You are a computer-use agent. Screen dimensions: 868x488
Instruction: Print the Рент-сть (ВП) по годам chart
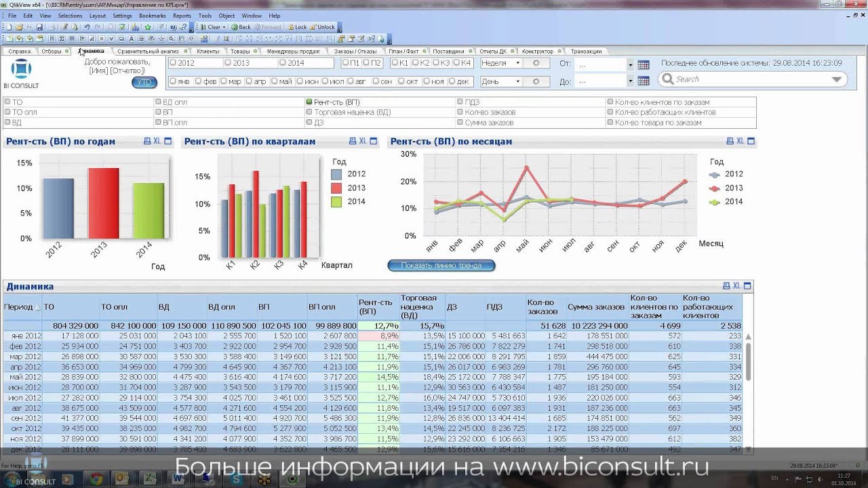click(x=147, y=141)
